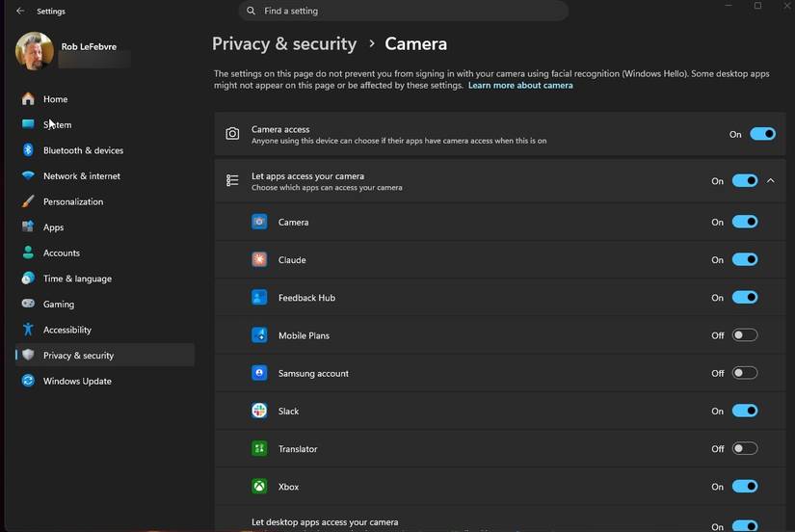Enable camera access for Mobile Plans
The image size is (795, 532).
click(744, 335)
